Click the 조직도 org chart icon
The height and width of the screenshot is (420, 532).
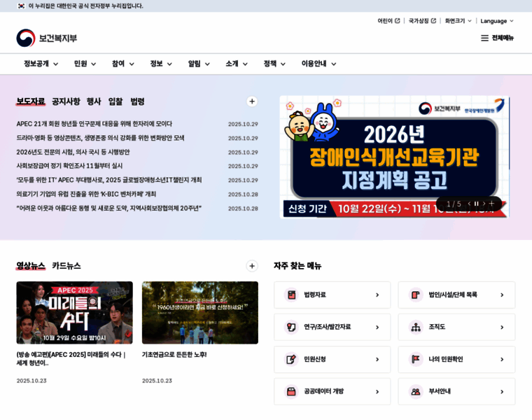pos(416,327)
